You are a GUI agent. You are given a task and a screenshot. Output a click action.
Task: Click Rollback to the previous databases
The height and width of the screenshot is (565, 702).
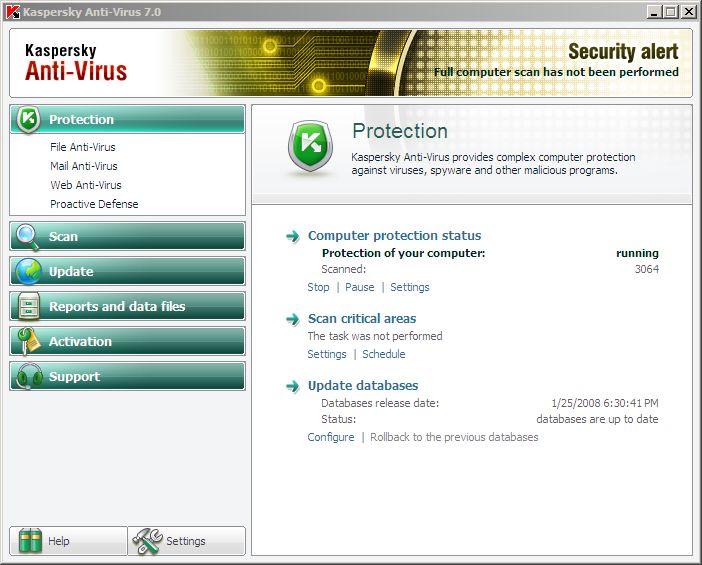454,437
